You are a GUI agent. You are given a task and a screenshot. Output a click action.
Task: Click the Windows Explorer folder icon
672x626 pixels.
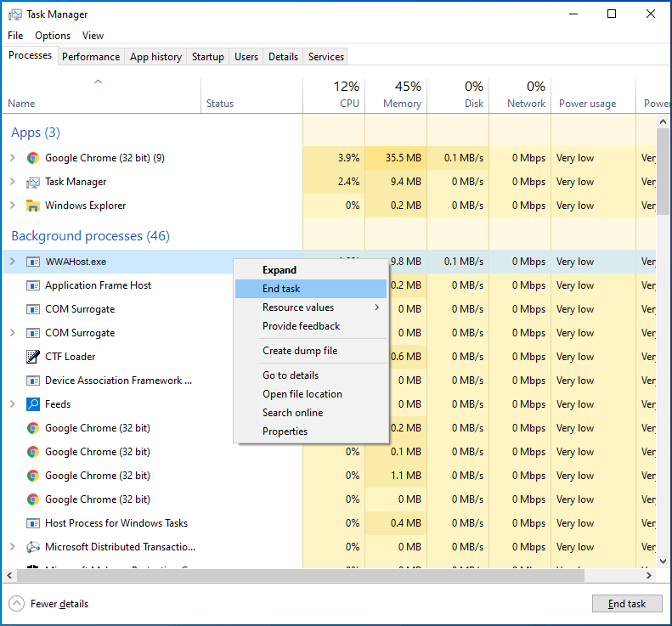[x=33, y=206]
